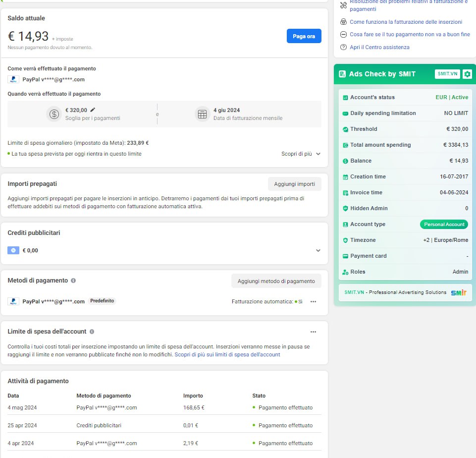This screenshot has width=476, height=458.
Task: Open three-dot menu for PayPal payment method
Action: [313, 301]
